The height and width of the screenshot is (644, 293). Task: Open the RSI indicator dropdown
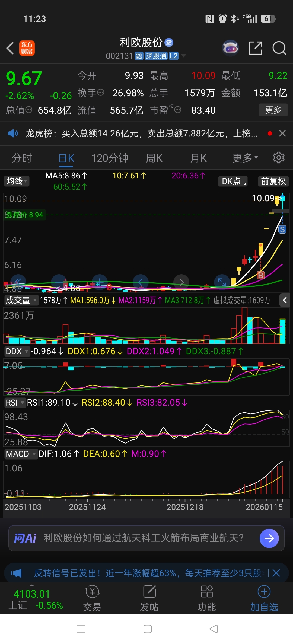(x=15, y=403)
